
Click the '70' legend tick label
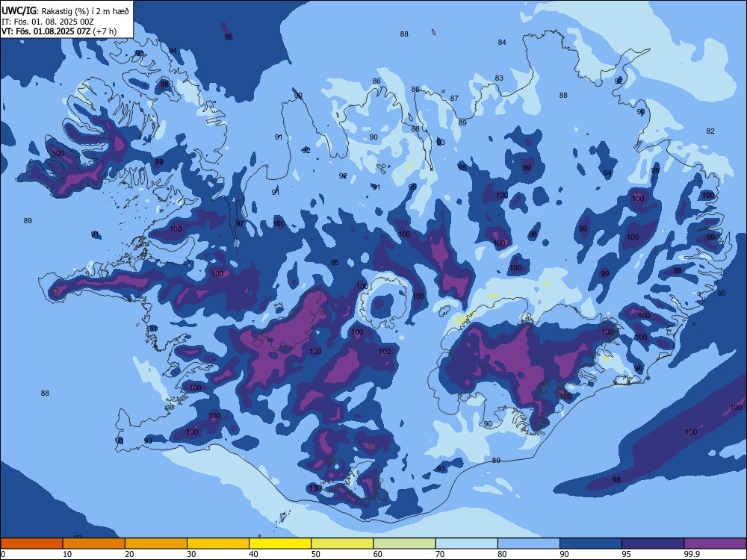pyautogui.click(x=440, y=554)
